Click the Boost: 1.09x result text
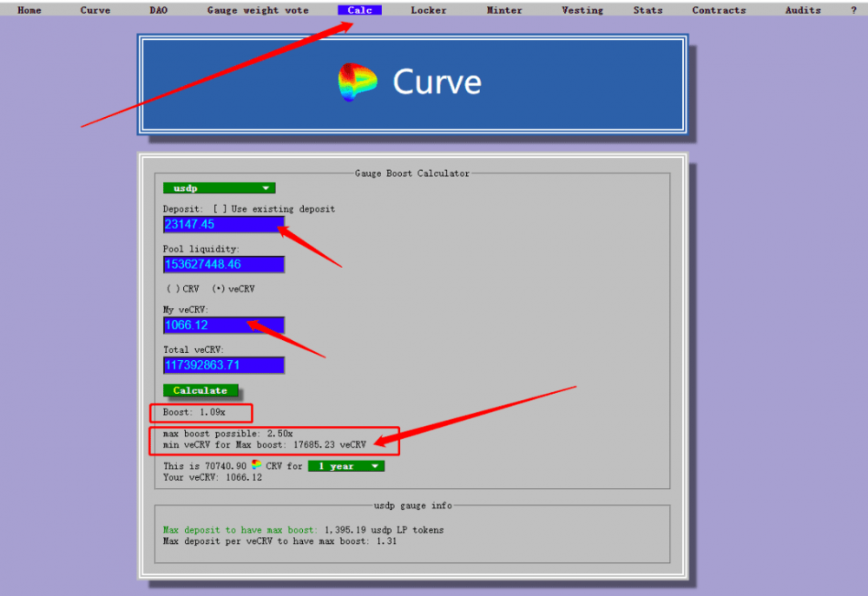 tap(194, 412)
